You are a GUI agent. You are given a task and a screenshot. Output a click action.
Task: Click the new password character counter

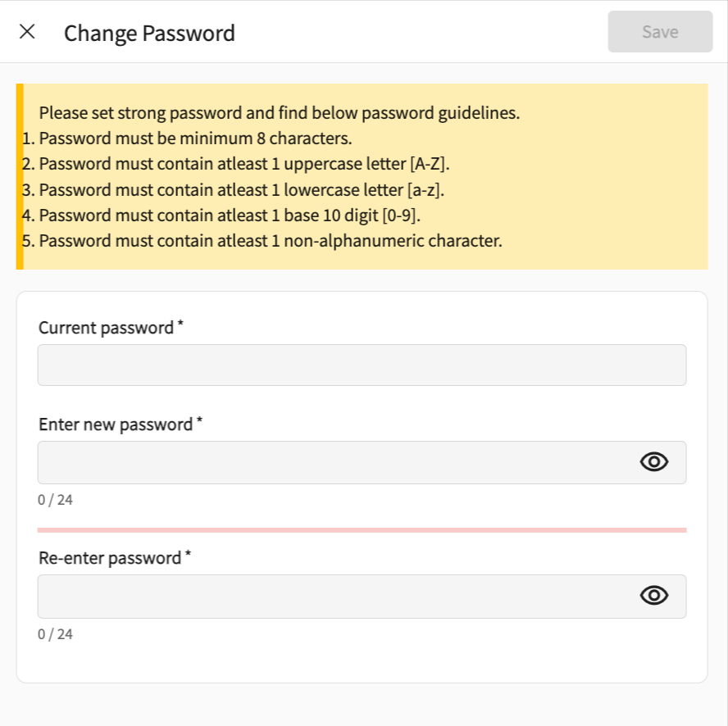click(x=55, y=500)
